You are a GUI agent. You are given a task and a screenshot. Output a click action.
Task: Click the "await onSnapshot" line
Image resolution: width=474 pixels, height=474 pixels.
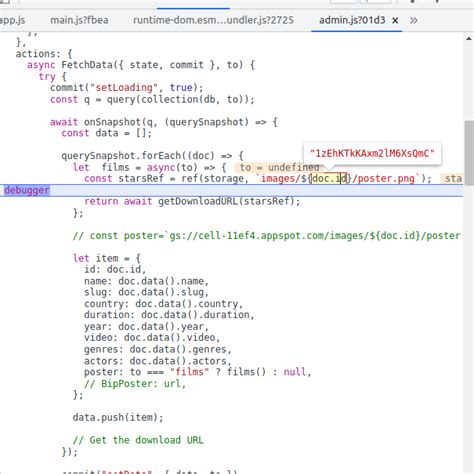pyautogui.click(x=164, y=122)
